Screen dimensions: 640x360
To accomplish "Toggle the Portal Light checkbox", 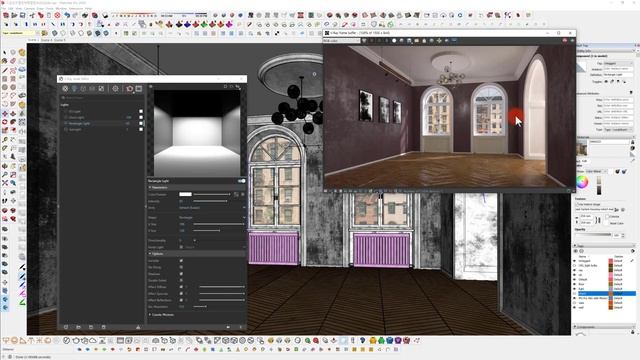I will pyautogui.click(x=181, y=247).
